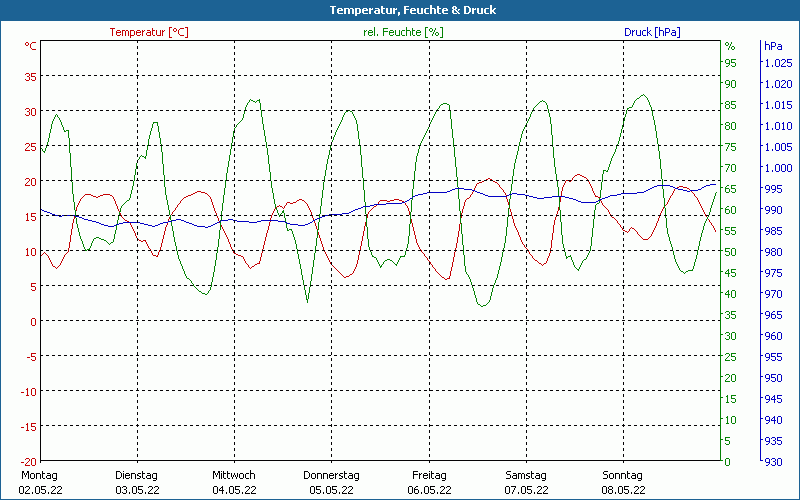Click the '-15' temperature axis tick
The height and width of the screenshot is (500, 800).
tap(29, 427)
